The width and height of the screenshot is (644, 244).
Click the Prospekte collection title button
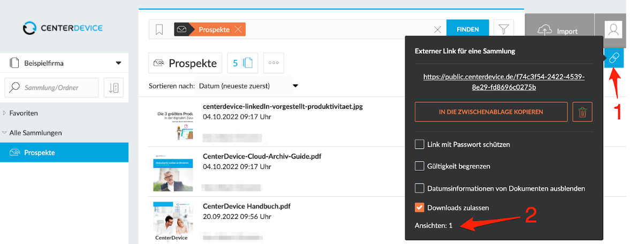coord(185,63)
